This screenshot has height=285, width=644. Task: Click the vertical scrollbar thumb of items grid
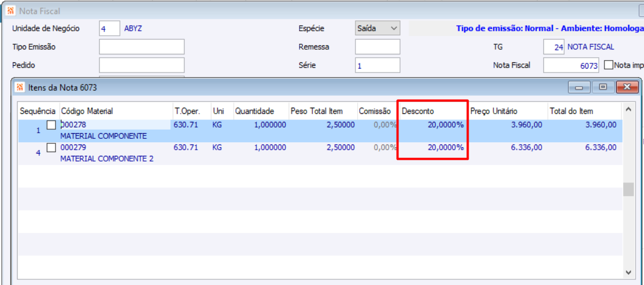pos(628,189)
